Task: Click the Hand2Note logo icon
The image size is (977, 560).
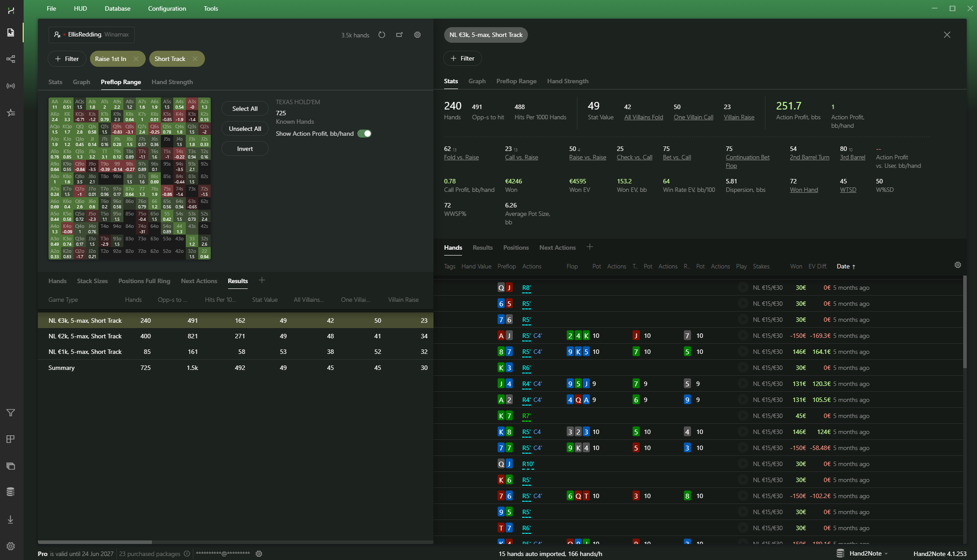Action: (11, 10)
